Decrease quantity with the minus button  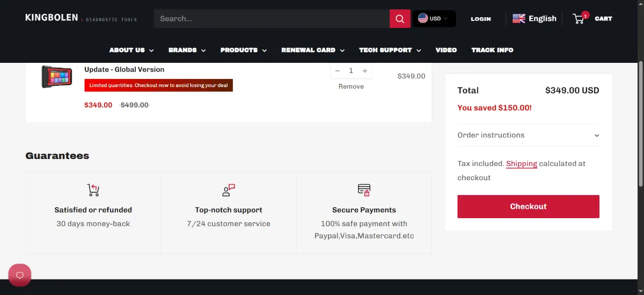[338, 71]
